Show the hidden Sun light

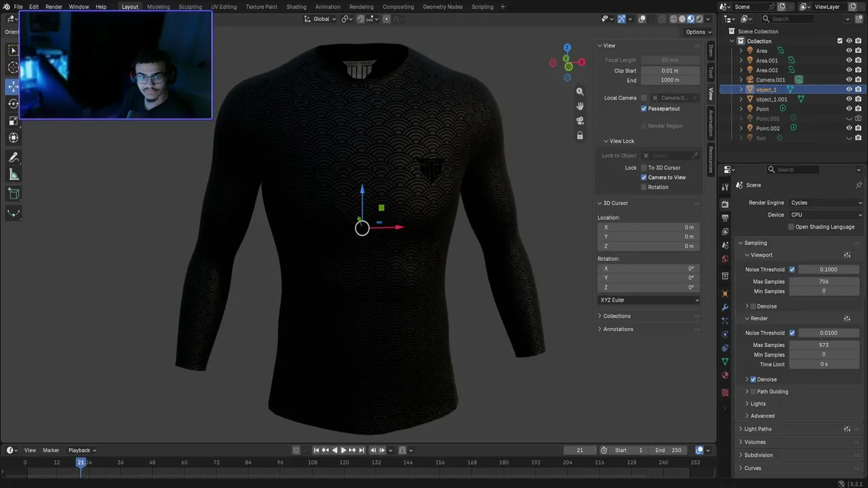point(849,138)
